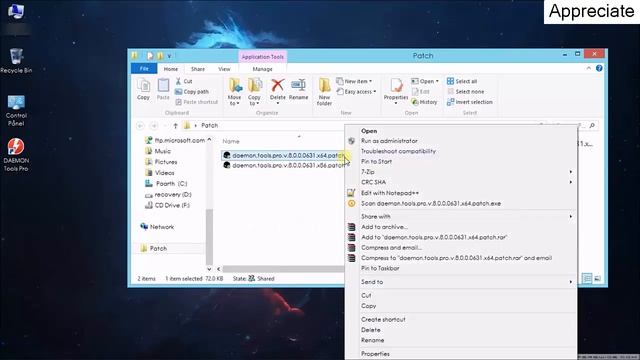Click Select none in the ribbon

pos(466,92)
